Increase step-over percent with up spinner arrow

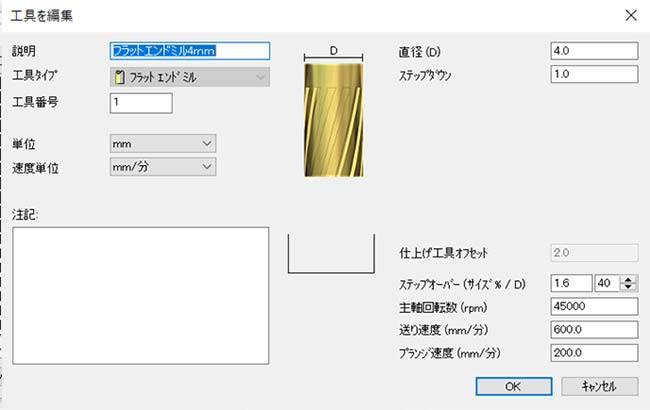(628, 279)
